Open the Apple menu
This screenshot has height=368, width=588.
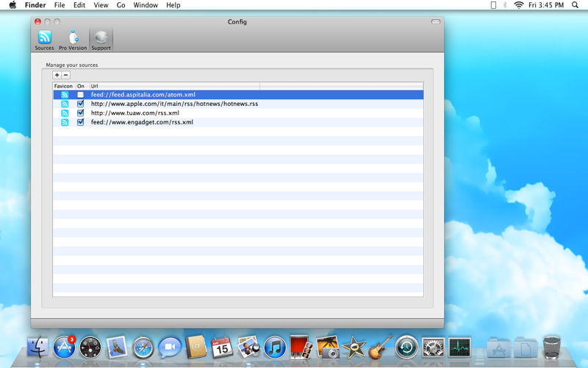click(x=12, y=5)
